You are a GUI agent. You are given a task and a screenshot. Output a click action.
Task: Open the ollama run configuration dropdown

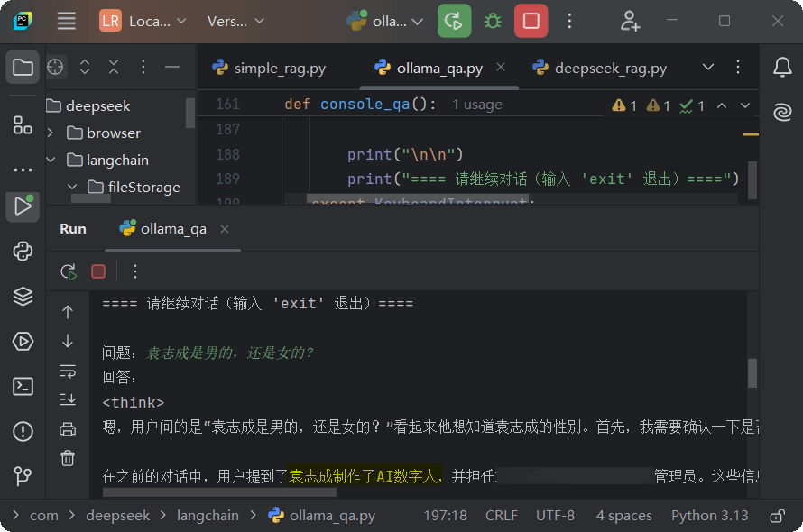[x=385, y=21]
